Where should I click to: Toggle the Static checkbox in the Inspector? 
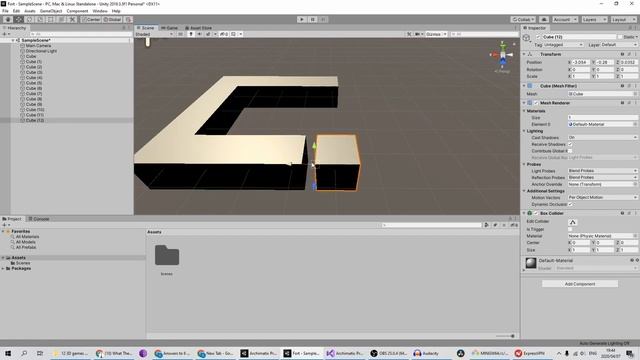point(620,37)
